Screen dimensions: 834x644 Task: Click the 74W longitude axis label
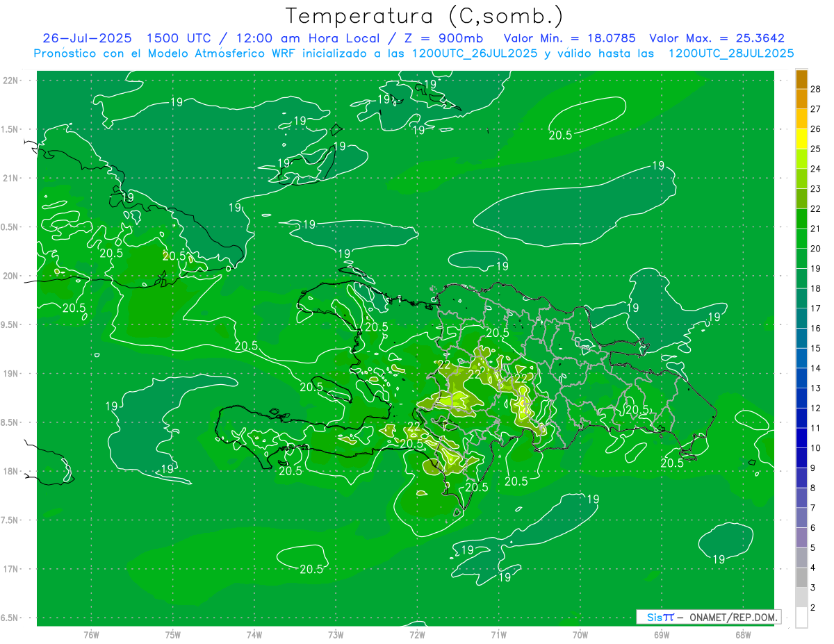coord(254,634)
